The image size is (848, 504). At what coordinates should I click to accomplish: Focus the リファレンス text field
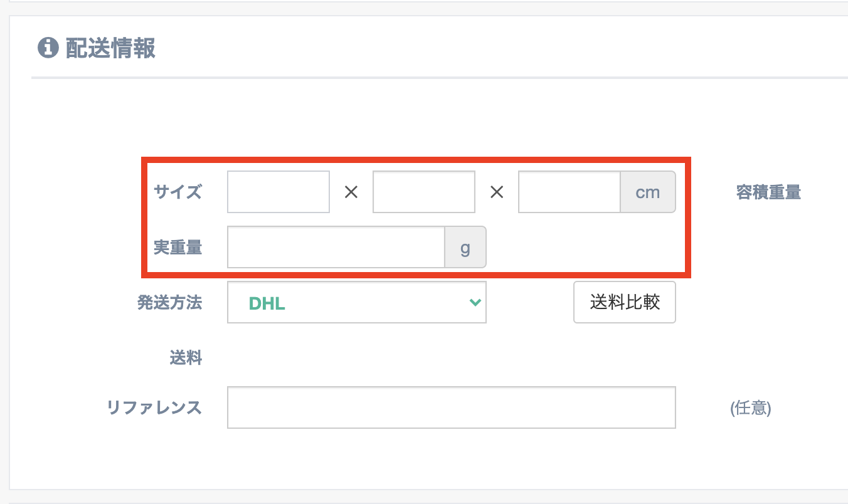click(451, 407)
